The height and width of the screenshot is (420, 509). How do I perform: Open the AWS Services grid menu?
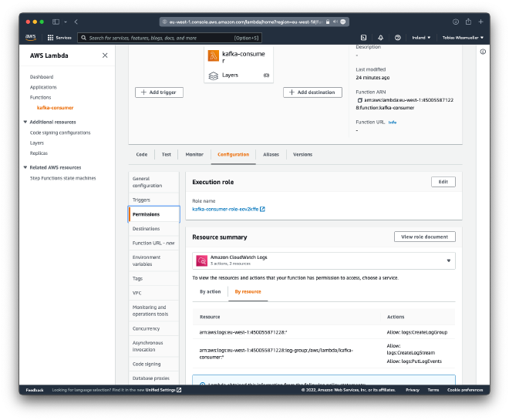(x=61, y=37)
